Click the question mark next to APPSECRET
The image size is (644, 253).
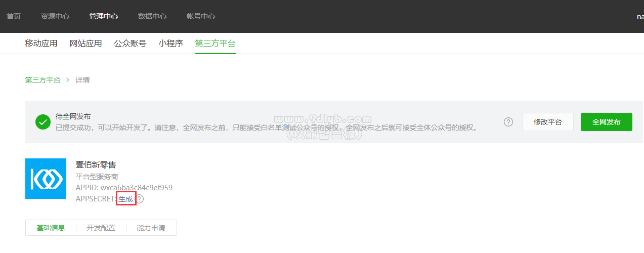tap(140, 199)
